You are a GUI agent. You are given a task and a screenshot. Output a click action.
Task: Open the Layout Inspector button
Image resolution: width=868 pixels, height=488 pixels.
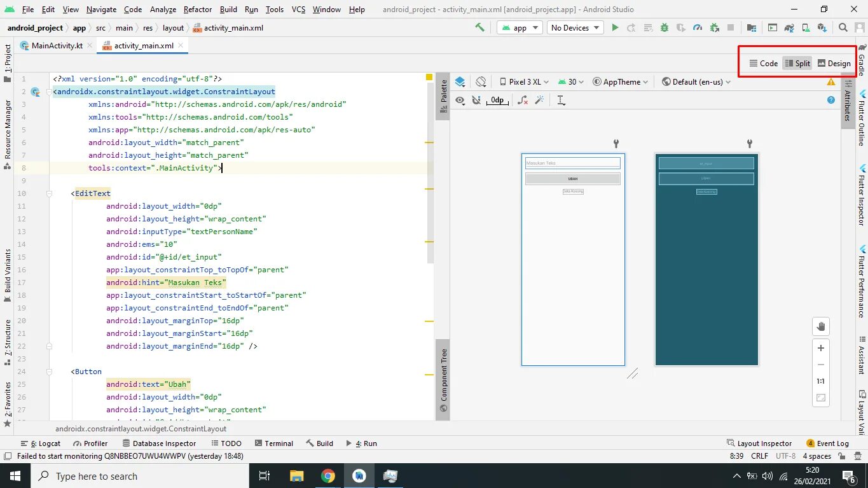pos(759,443)
